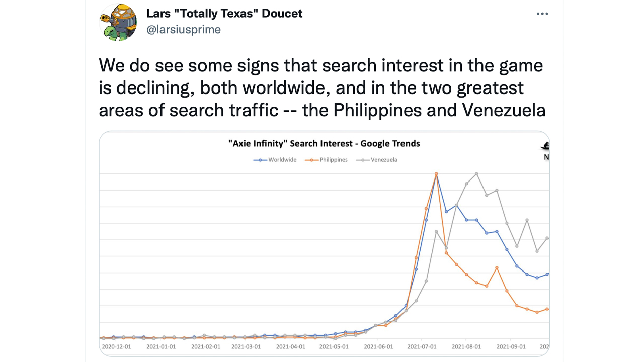Viewport: 644px width, 362px height.
Task: Click the 2020-12-01 axis date label
Action: pos(117,346)
